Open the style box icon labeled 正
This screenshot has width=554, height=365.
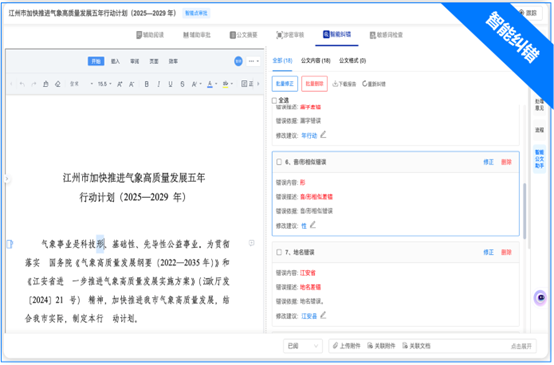247,84
